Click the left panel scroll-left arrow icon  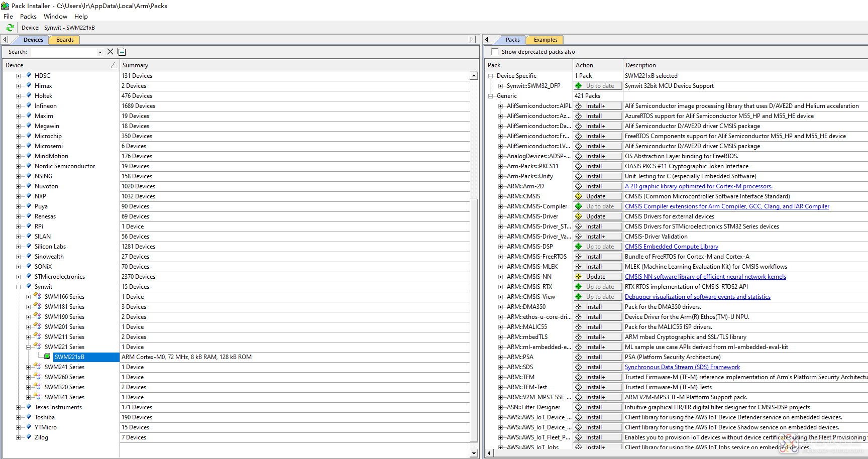[x=5, y=40]
